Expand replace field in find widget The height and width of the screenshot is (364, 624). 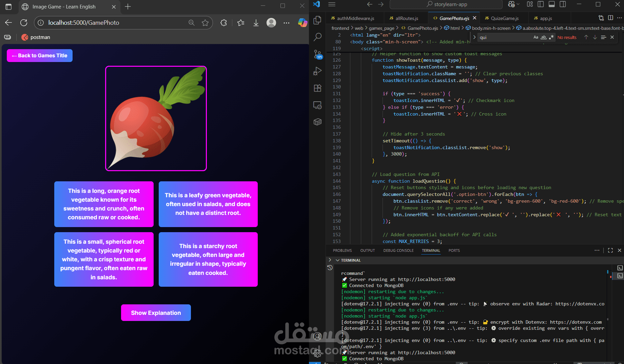point(474,37)
